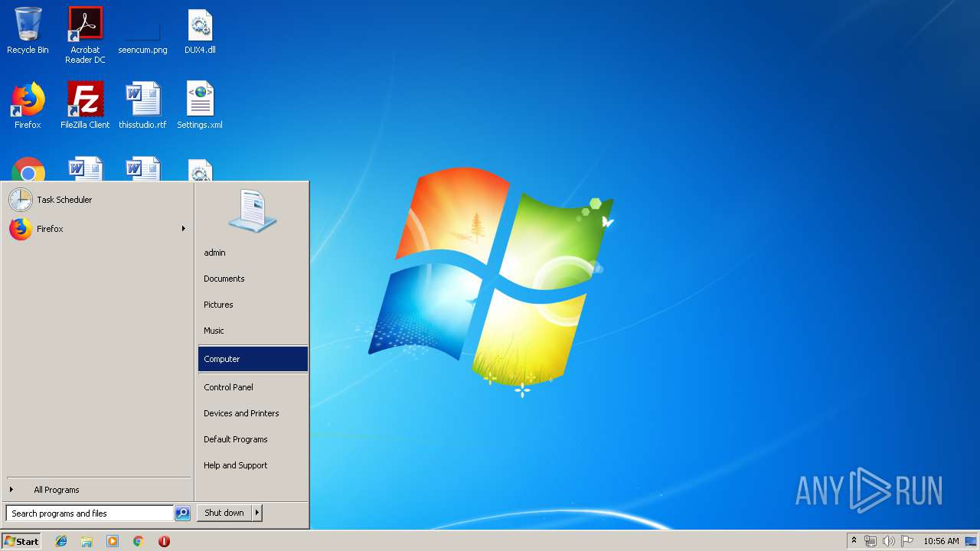Click the Search programs and files box

[x=90, y=514]
